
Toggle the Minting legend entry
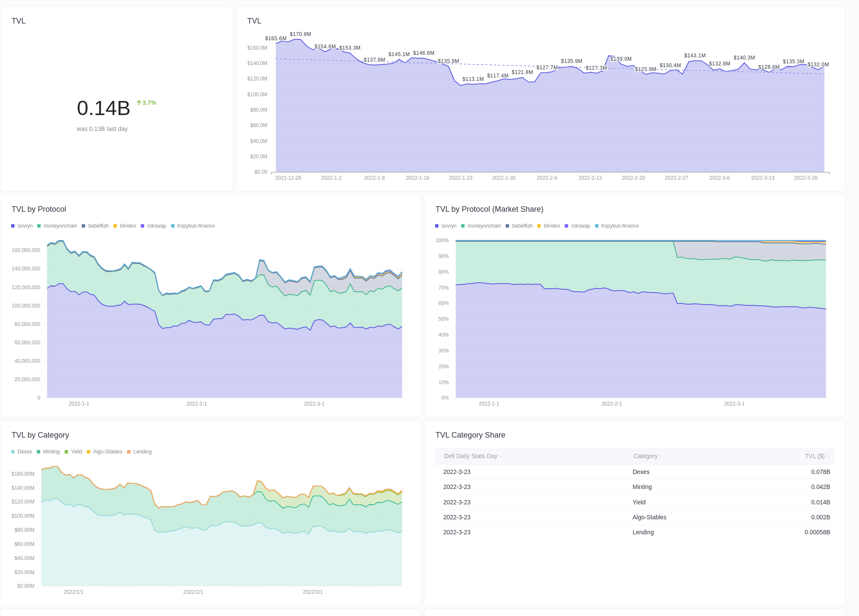click(x=50, y=451)
